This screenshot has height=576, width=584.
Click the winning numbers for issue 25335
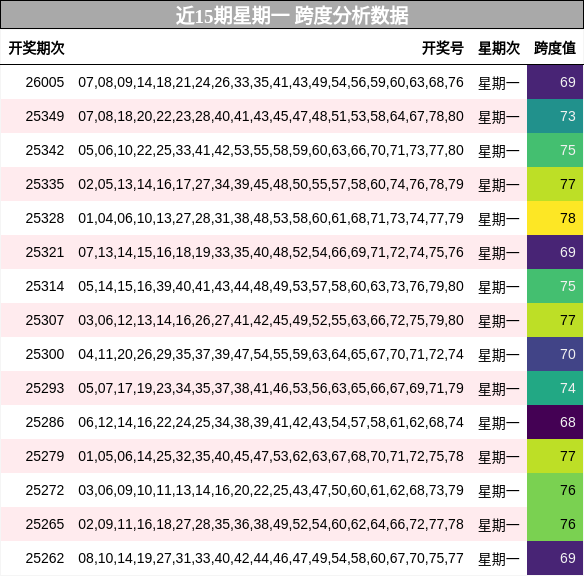point(271,184)
